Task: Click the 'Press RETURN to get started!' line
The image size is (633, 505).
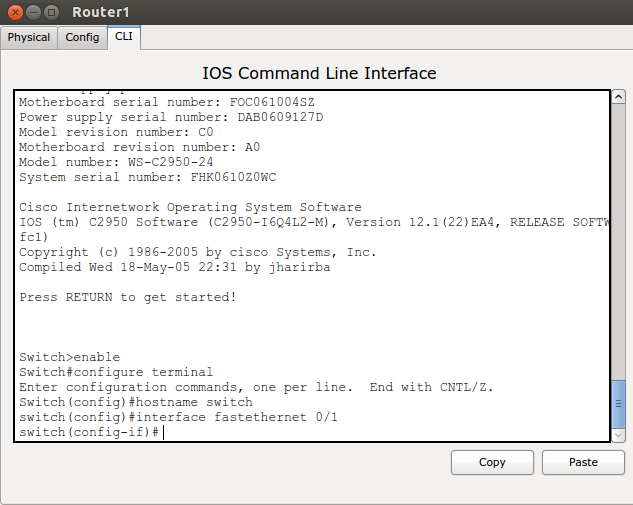Action: click(x=127, y=297)
